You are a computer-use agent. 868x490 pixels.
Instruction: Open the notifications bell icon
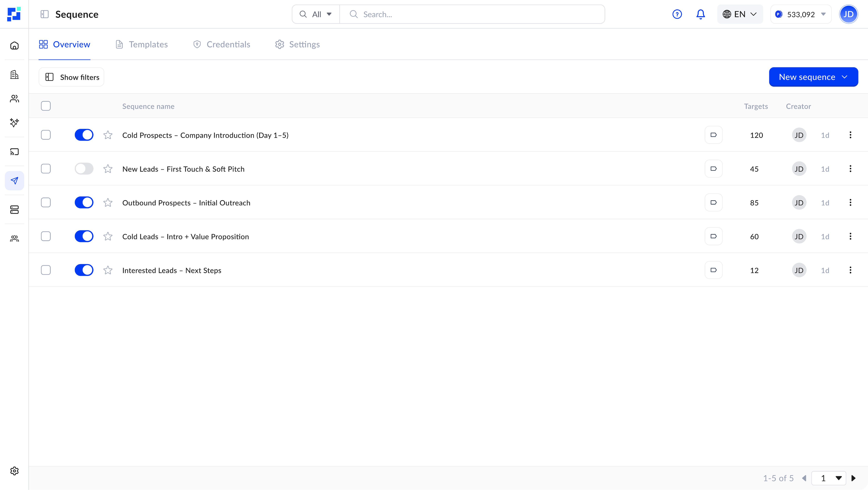[x=701, y=14]
